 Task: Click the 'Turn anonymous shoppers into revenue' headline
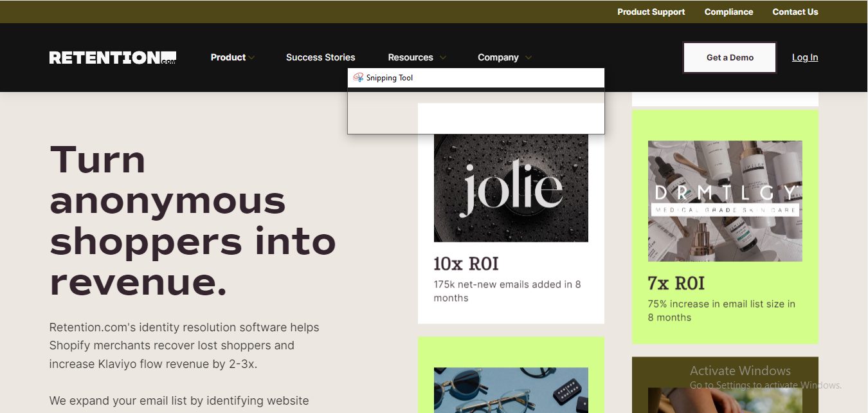[193, 221]
